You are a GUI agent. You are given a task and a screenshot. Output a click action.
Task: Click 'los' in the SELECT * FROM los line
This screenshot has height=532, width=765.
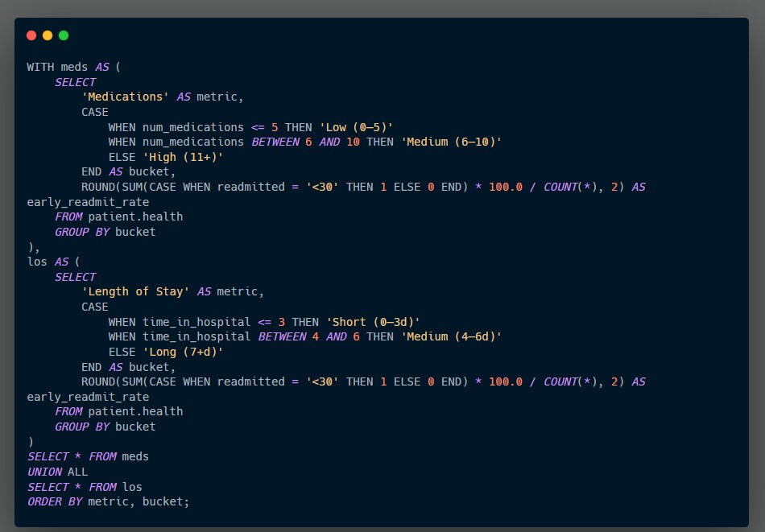coord(132,487)
